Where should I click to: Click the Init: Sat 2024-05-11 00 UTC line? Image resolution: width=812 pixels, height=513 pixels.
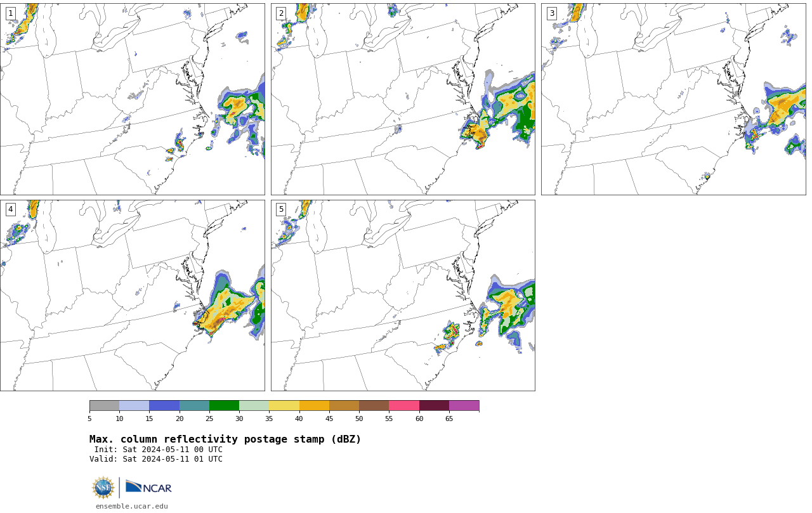coord(159,450)
